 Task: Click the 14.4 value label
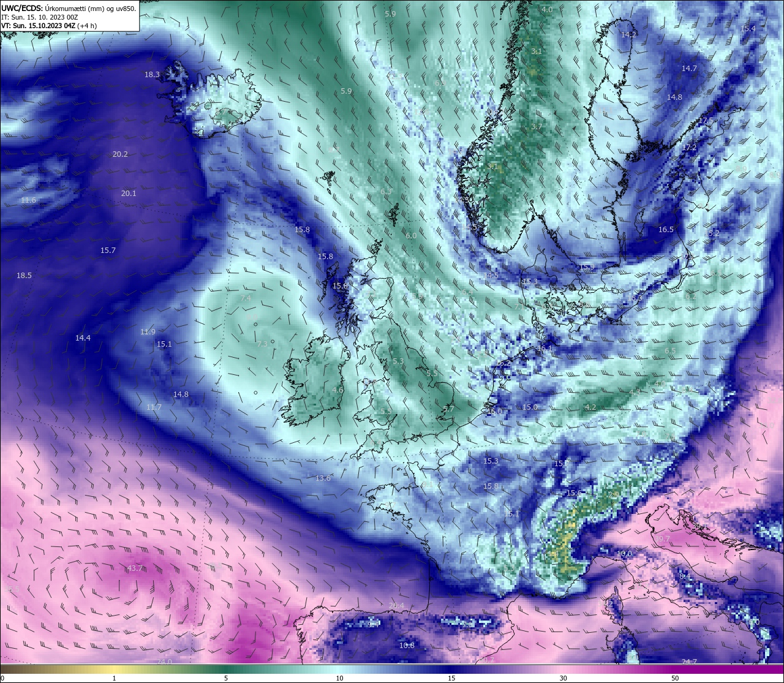pos(83,338)
